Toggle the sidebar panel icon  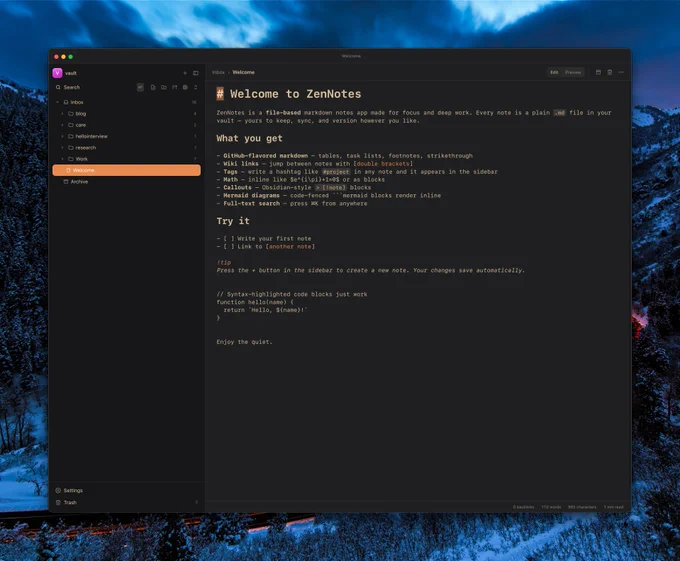[196, 73]
